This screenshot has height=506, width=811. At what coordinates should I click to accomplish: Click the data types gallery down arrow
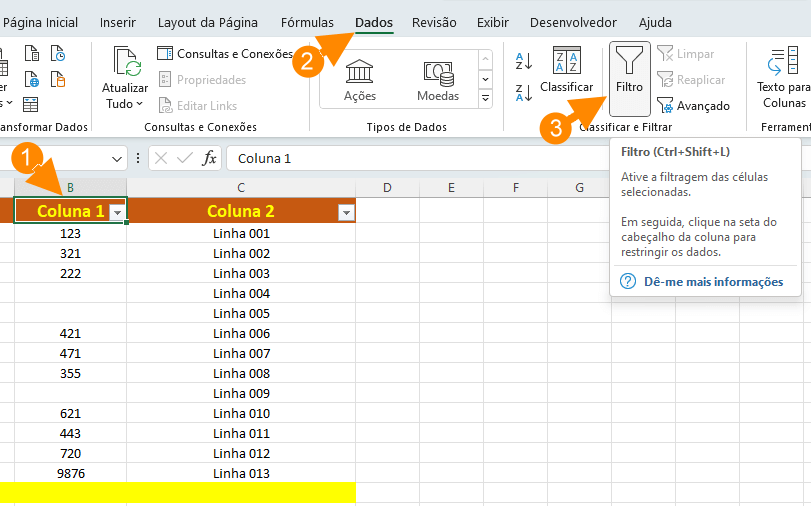485,79
